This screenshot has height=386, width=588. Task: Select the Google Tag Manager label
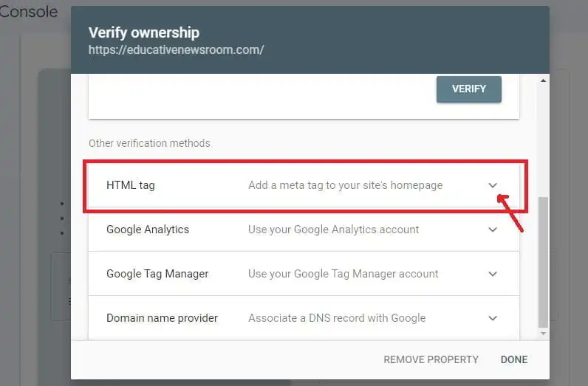click(157, 274)
